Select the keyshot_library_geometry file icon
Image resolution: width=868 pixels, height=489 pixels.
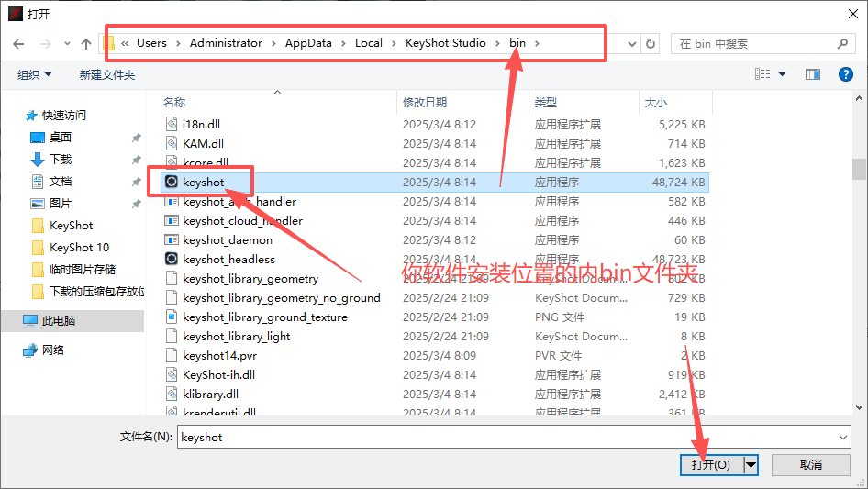tap(172, 278)
